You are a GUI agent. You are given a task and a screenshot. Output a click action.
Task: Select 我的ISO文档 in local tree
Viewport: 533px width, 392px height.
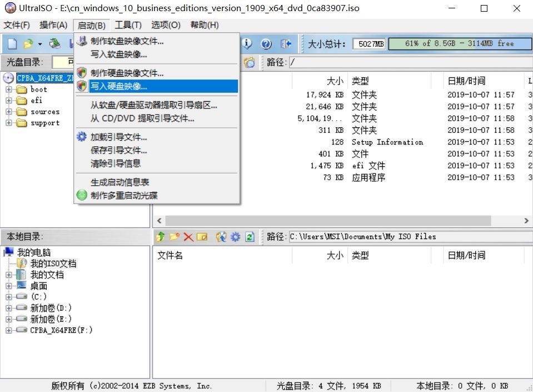pyautogui.click(x=53, y=264)
